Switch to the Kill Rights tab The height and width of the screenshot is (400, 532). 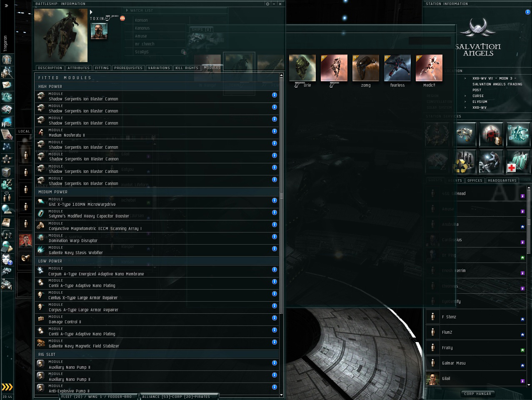187,68
